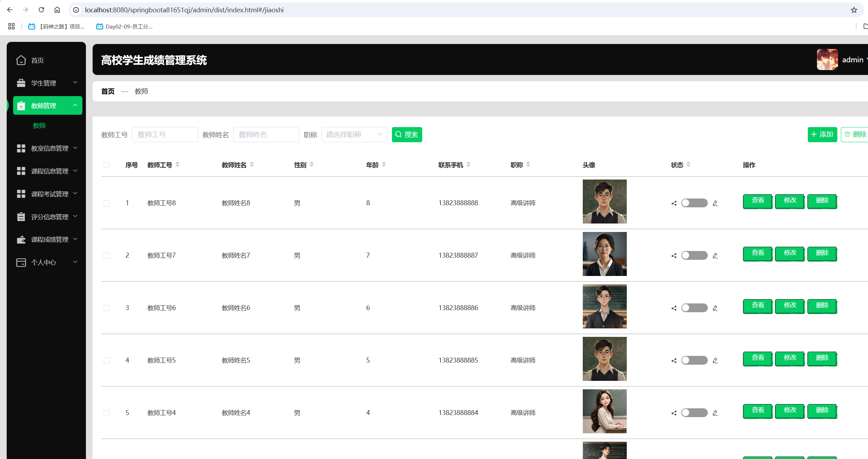The width and height of the screenshot is (868, 459).
Task: Click the green 搜索 button
Action: 407,134
